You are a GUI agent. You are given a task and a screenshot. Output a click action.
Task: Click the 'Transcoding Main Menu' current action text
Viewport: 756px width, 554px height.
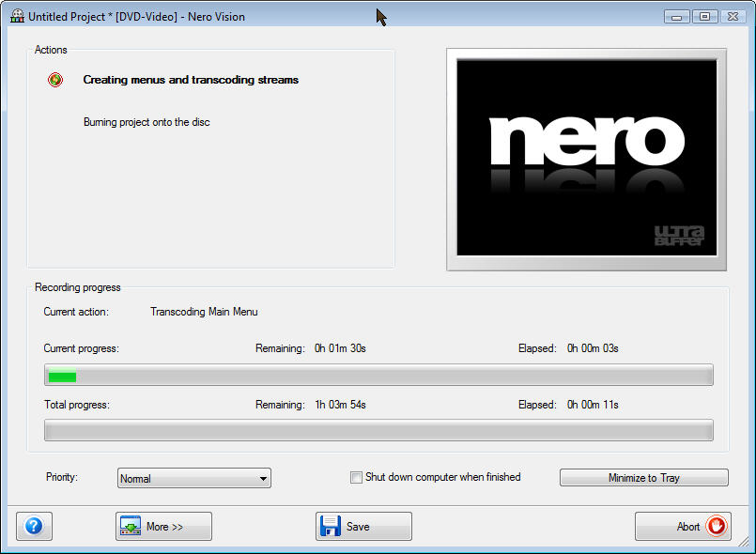(x=204, y=312)
